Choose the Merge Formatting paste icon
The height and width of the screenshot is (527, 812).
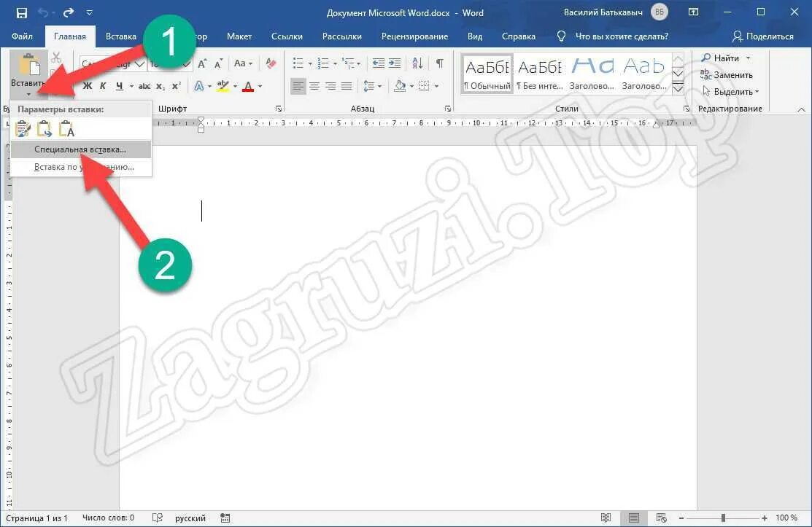[x=45, y=129]
